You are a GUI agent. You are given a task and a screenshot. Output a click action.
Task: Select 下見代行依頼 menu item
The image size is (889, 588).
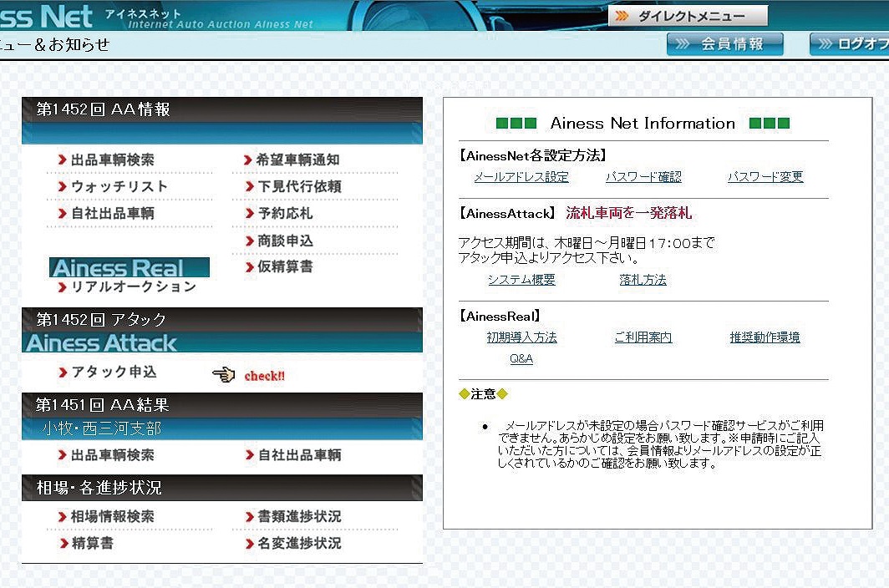tap(293, 186)
